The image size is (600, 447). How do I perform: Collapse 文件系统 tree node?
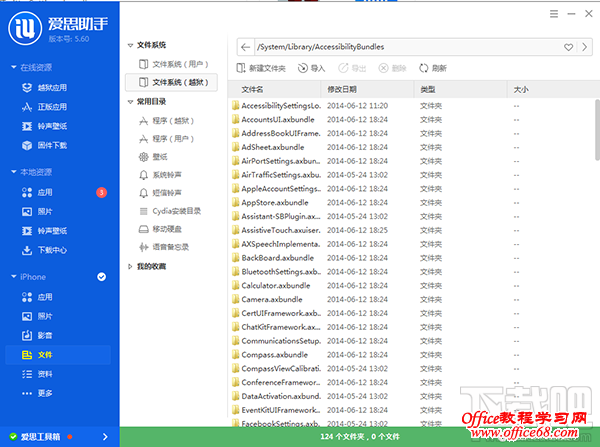click(130, 45)
